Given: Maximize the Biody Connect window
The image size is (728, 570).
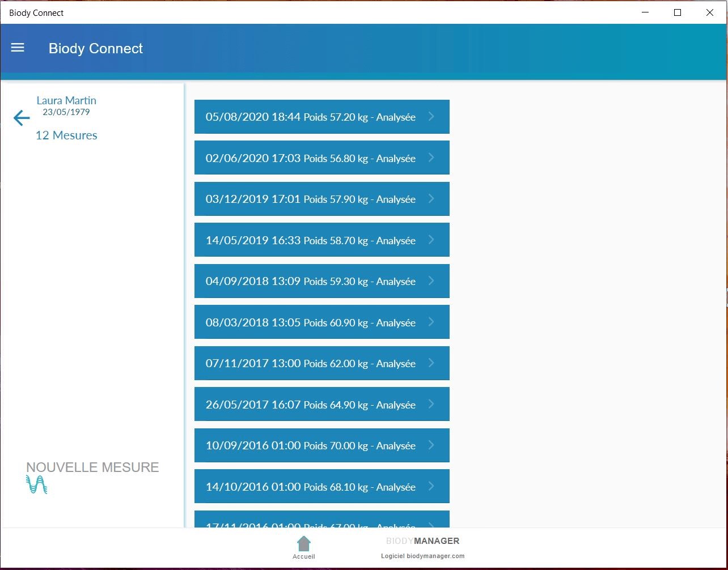Looking at the screenshot, I should click(678, 12).
